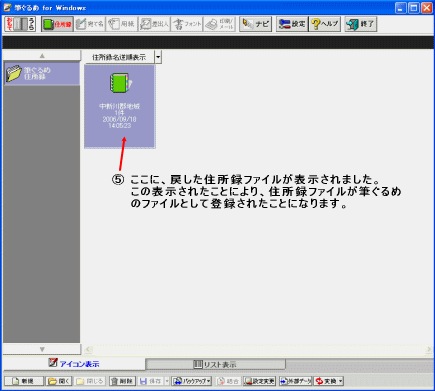The height and width of the screenshot is (391, 435).
Task: Maximize the 筆ぐるめ window
Action: (414, 8)
